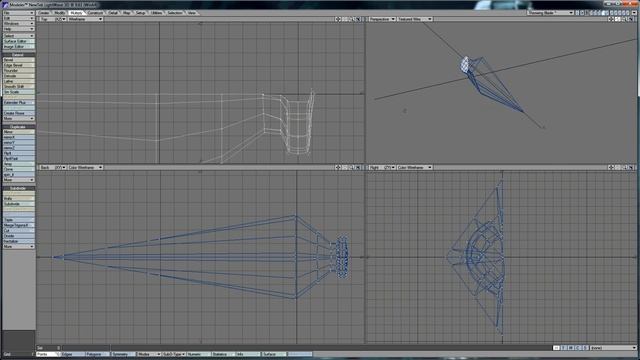
Task: Open the Help menu dropdown
Action: 19,29
